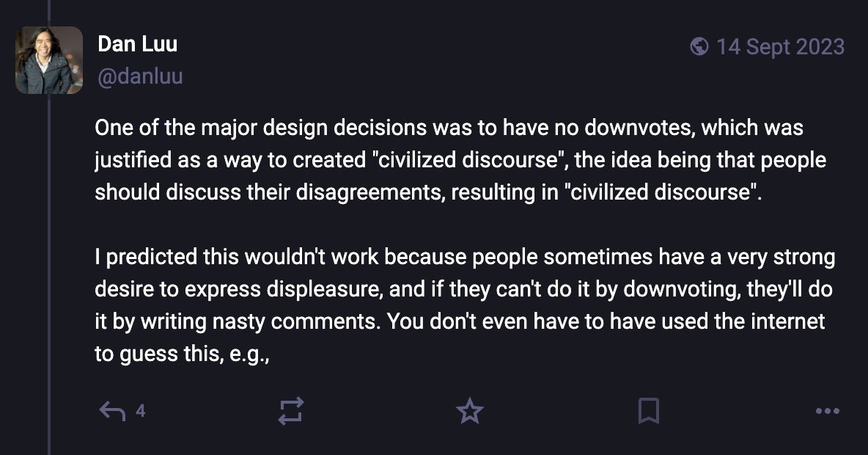Click the trailing "e.g.," at the post's end

pos(250,354)
